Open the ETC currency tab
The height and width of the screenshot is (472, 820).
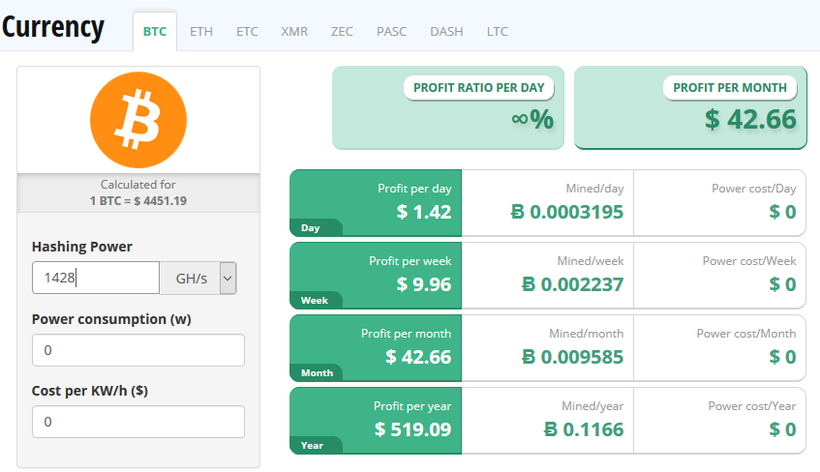pos(247,31)
